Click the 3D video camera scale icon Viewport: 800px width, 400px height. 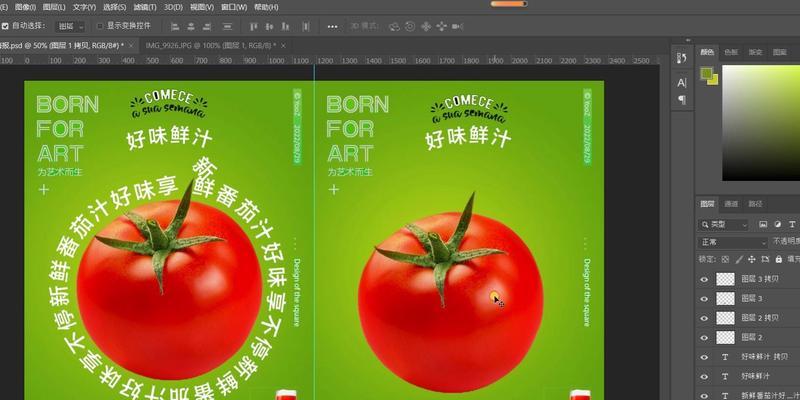point(458,27)
